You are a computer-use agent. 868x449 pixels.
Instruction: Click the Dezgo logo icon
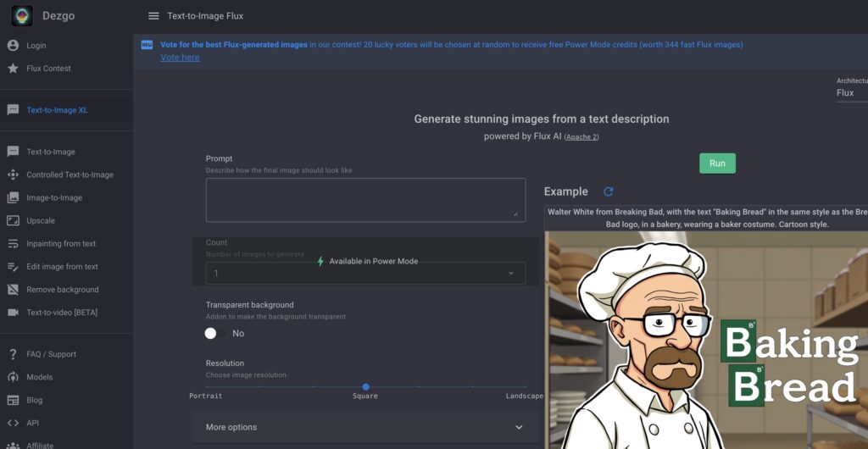pos(23,15)
